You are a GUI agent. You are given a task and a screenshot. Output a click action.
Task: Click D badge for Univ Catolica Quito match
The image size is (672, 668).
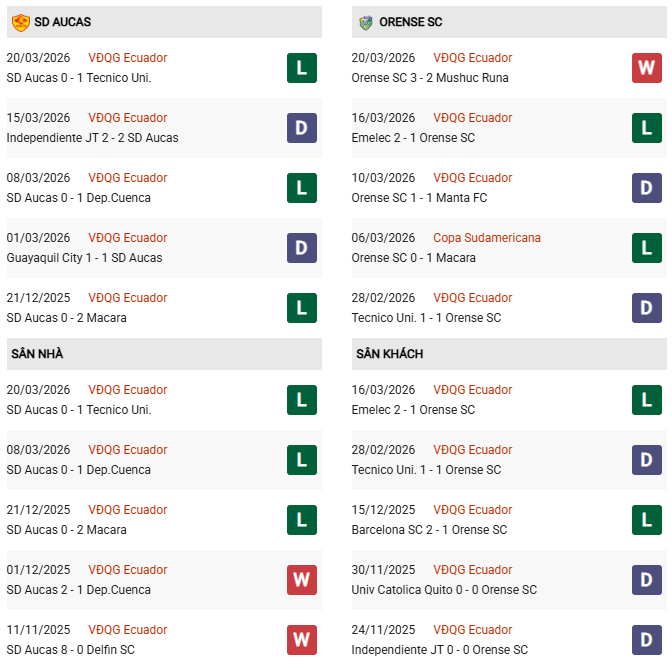pos(646,580)
